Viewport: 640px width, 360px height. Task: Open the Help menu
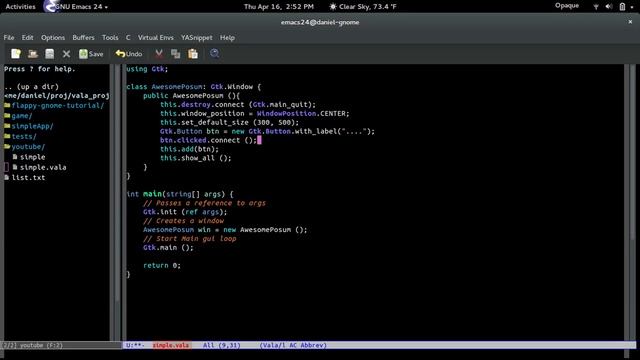(x=227, y=38)
